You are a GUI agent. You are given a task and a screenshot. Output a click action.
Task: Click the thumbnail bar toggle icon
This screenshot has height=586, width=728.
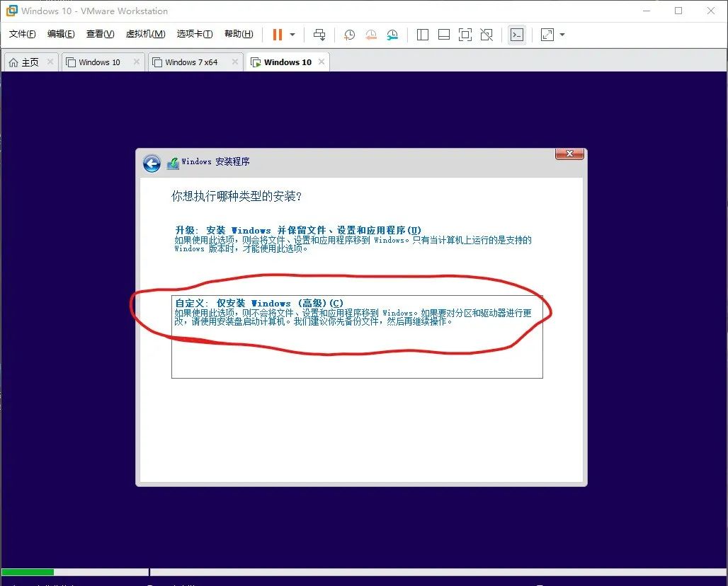(443, 34)
